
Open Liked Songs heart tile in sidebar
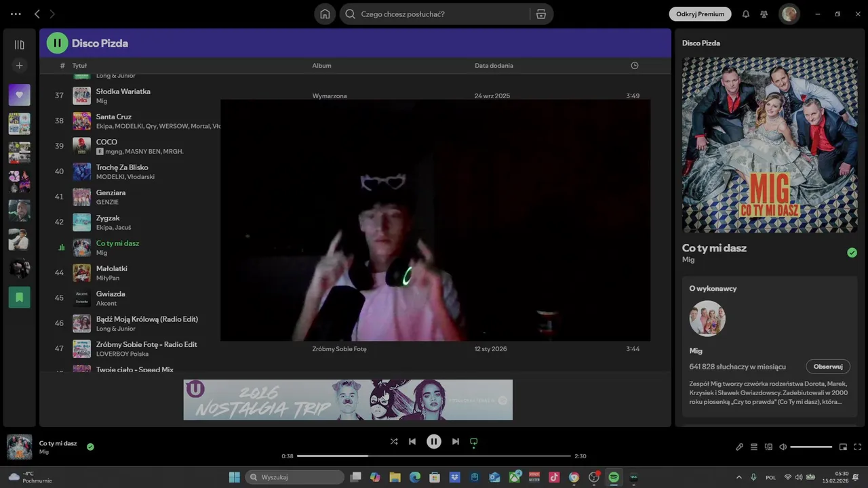pyautogui.click(x=19, y=95)
